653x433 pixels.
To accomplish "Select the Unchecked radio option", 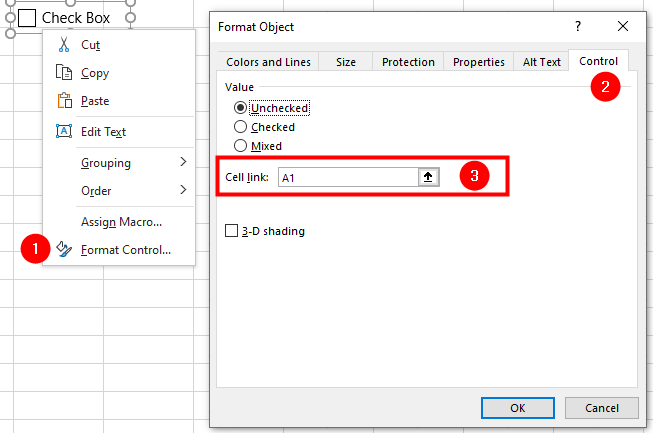I will (240, 108).
